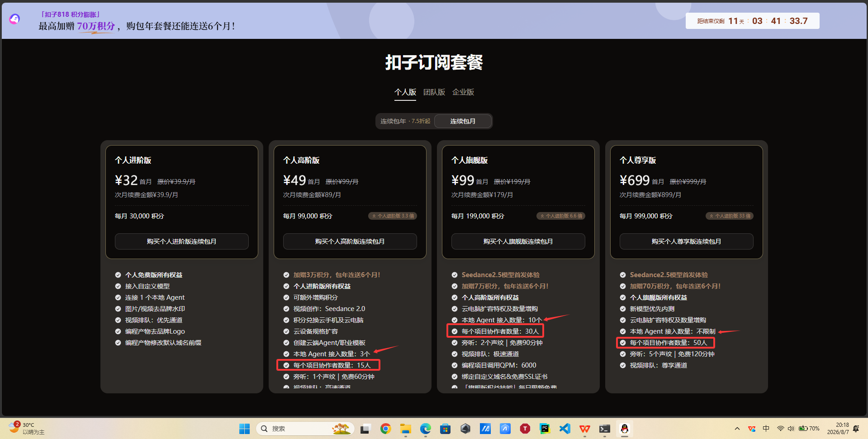Select the 连续包月 billing option
Viewport: 868px width, 439px height.
(463, 121)
